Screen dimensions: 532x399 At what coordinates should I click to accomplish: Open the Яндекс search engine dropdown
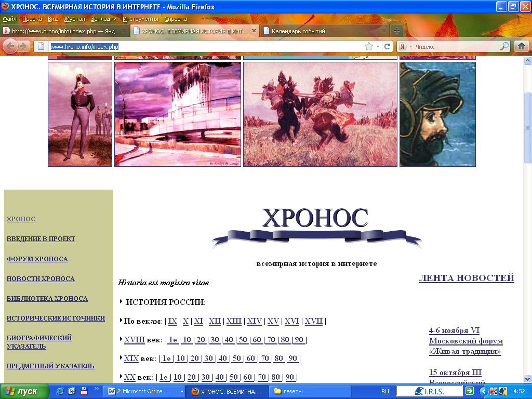click(x=410, y=46)
